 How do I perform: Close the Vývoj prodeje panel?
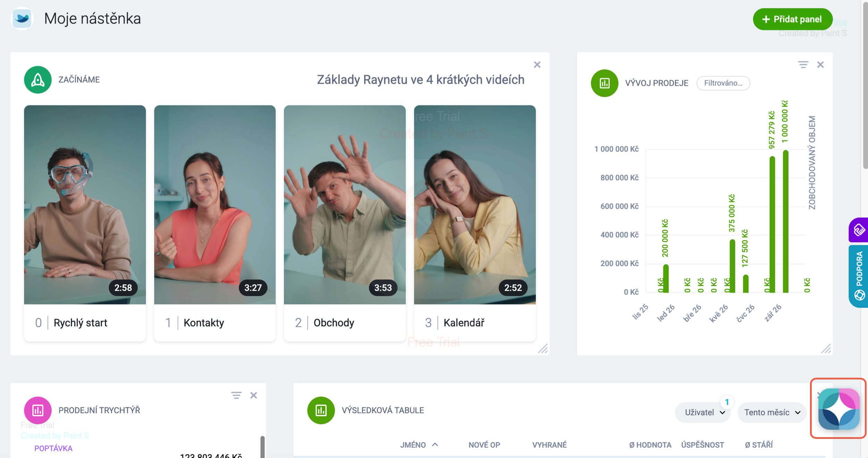820,65
